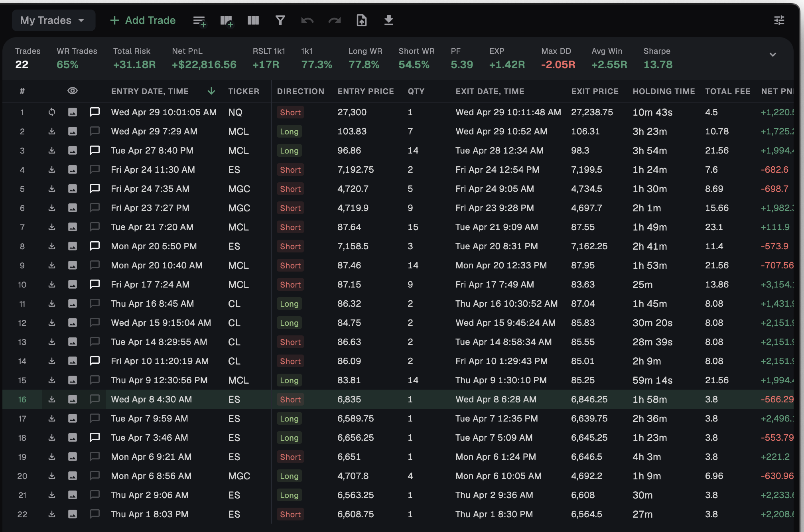Click the add row icon in toolbar
Viewport: 804px width, 532px height.
pos(199,21)
